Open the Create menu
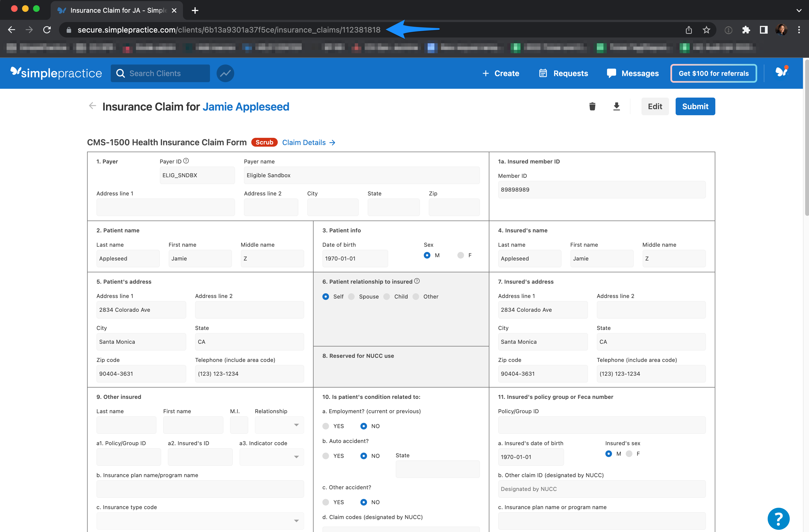 (x=501, y=73)
